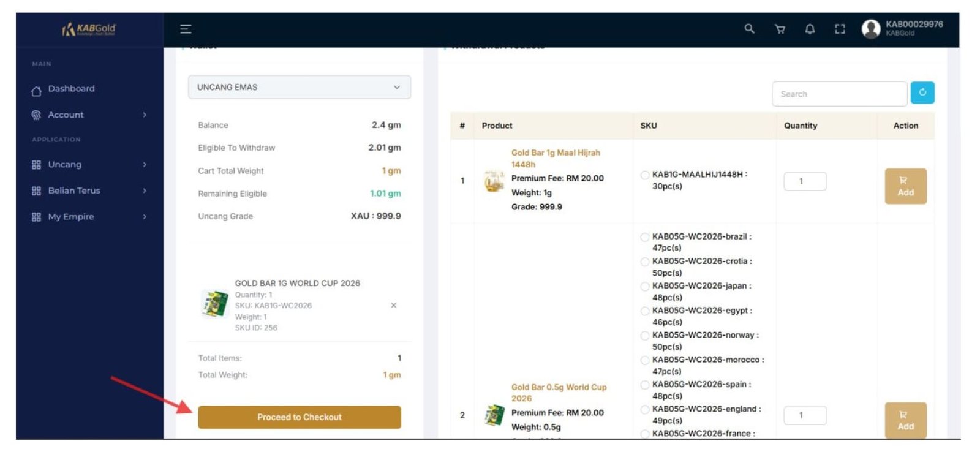Select KAB05G-WC2026-norway radio

click(x=644, y=336)
